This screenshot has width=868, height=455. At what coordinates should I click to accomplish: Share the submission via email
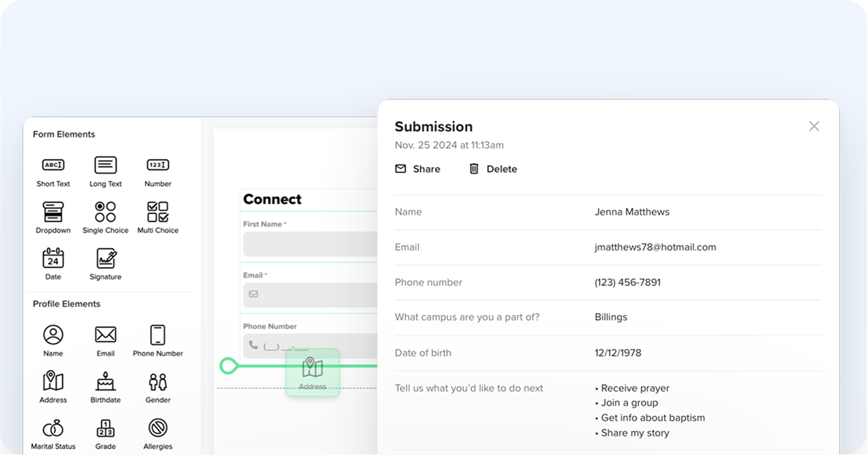click(418, 169)
